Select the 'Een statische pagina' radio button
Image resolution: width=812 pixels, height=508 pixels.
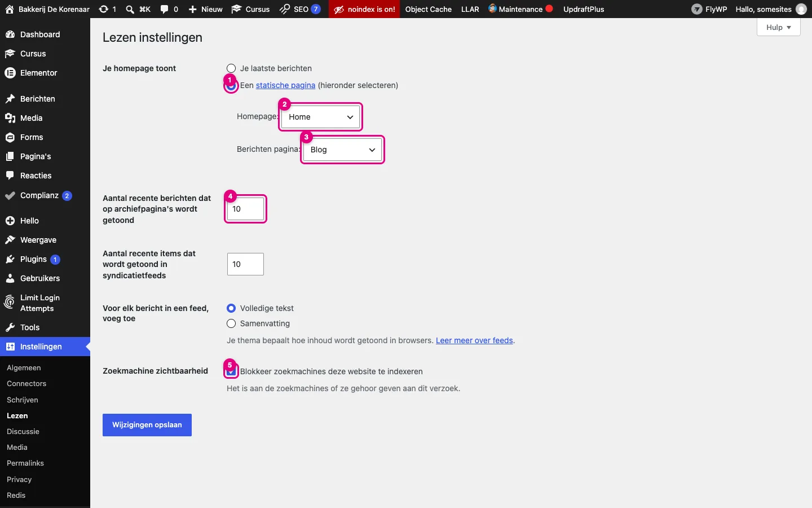(231, 86)
